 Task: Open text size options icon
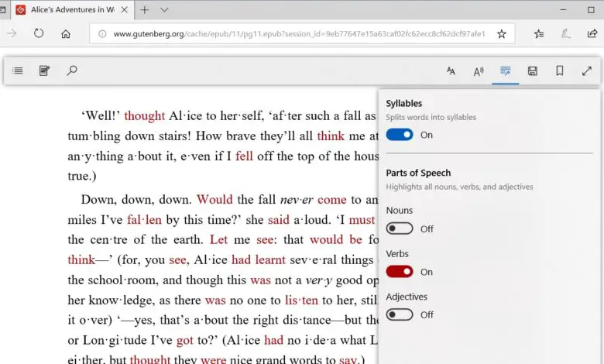point(451,71)
